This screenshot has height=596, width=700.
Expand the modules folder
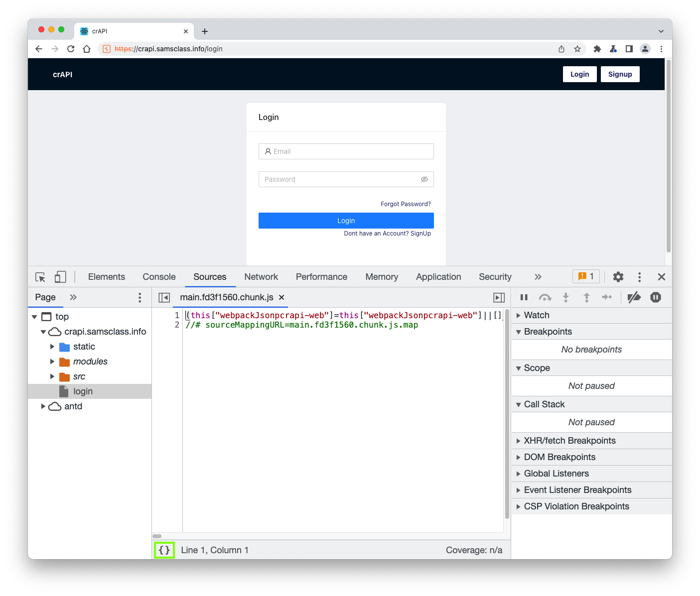[x=52, y=361]
